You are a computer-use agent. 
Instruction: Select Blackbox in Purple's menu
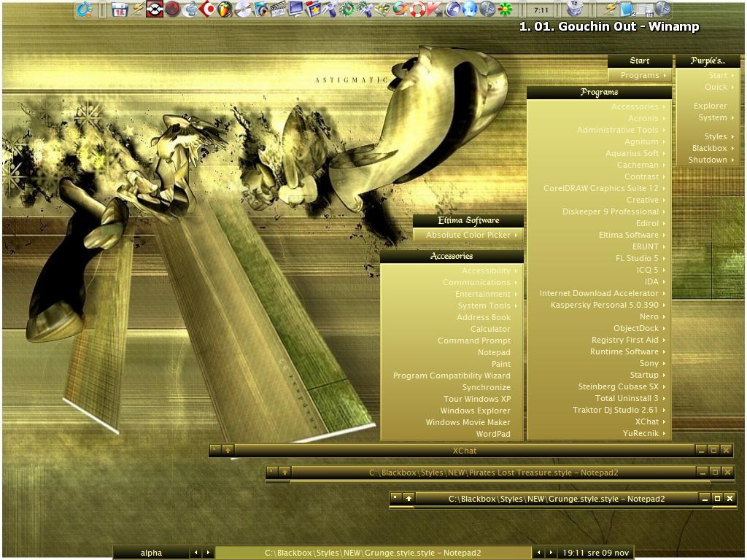coord(708,148)
